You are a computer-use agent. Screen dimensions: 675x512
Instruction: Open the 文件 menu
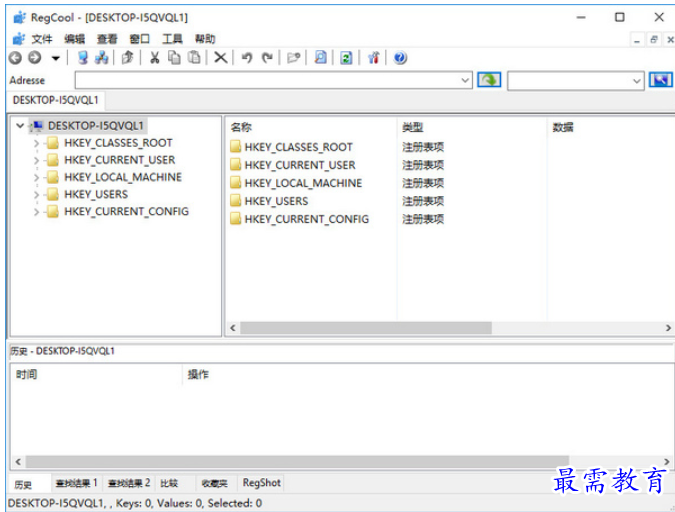(x=42, y=39)
